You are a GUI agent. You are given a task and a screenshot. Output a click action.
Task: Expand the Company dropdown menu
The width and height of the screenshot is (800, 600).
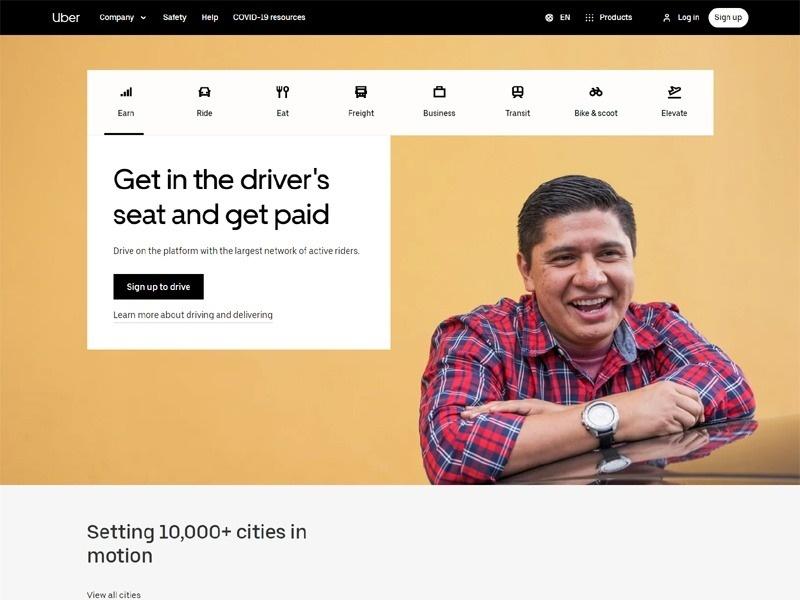coord(122,17)
